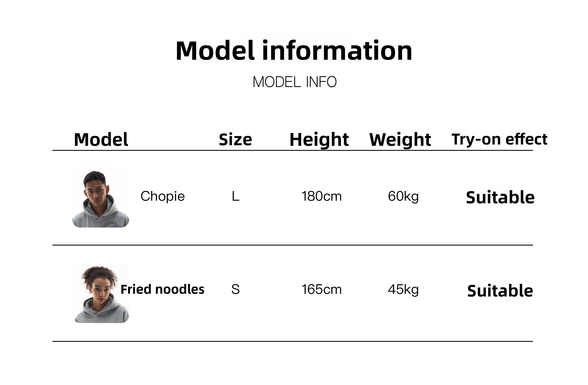
Task: Click the "Try-on effect" column header
Action: (x=499, y=139)
